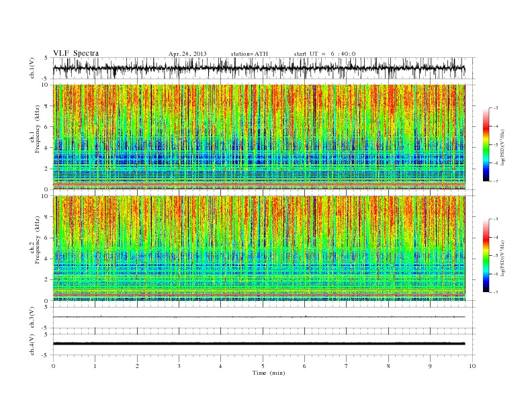Click inside the ch.1 spectrogram panel
The width and height of the screenshot is (532, 411).
[259, 137]
